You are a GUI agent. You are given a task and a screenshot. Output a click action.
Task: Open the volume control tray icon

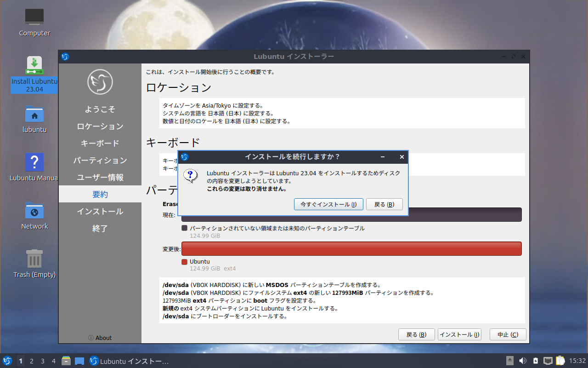tap(523, 361)
